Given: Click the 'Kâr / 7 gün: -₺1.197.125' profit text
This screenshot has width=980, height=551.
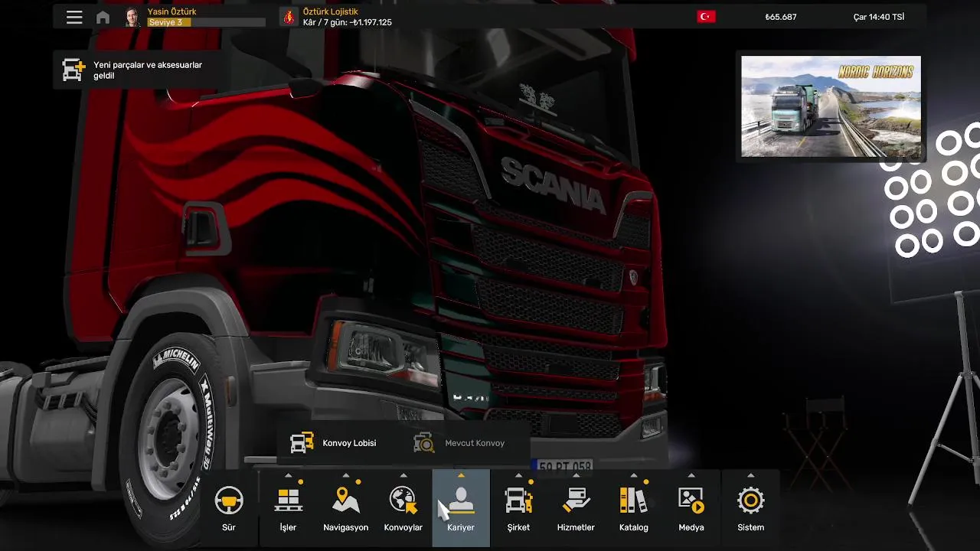Looking at the screenshot, I should tap(348, 23).
